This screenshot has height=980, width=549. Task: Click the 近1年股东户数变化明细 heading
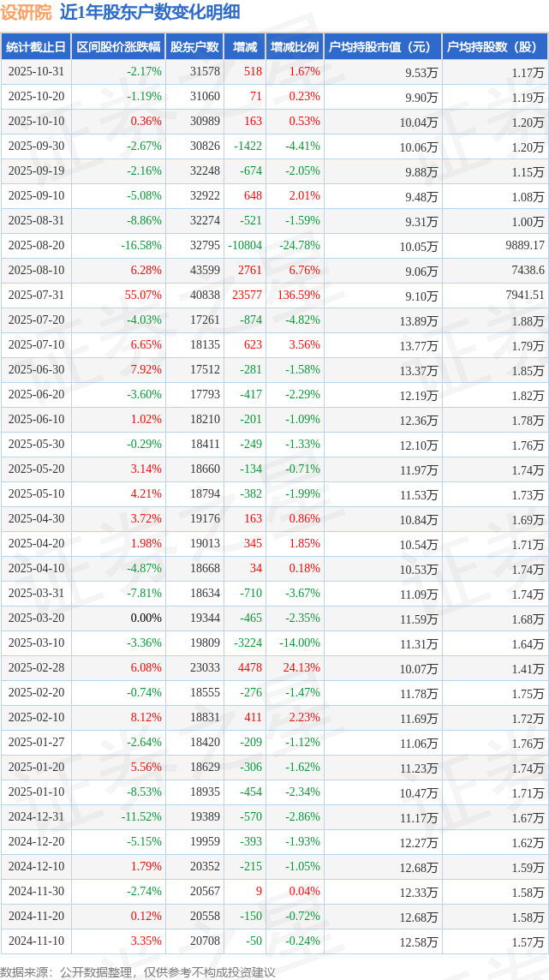point(150,12)
